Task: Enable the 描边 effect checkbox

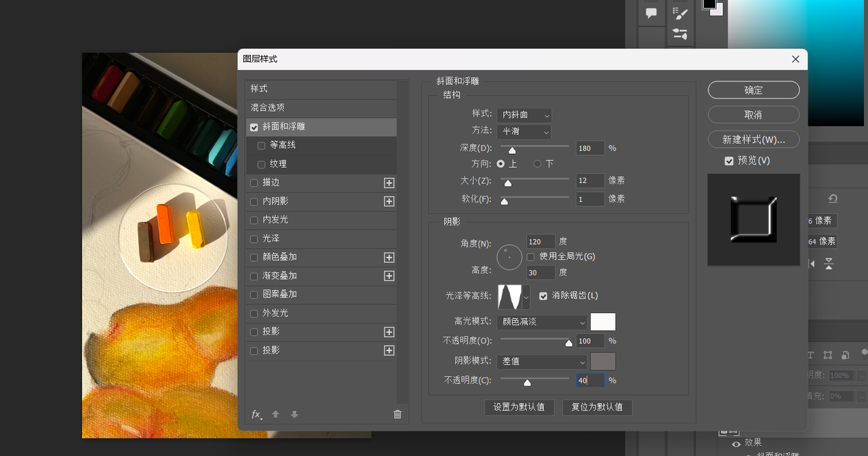Action: pos(254,182)
